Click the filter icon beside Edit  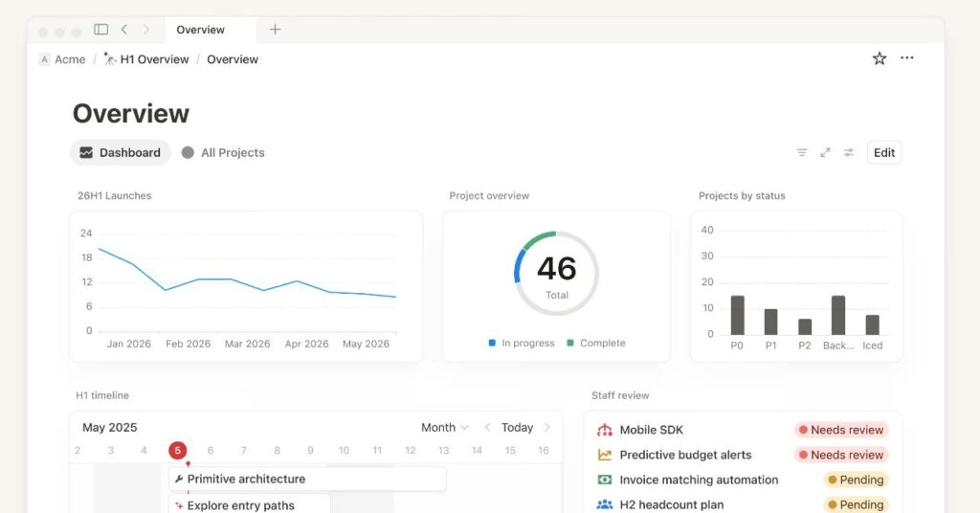(x=802, y=153)
